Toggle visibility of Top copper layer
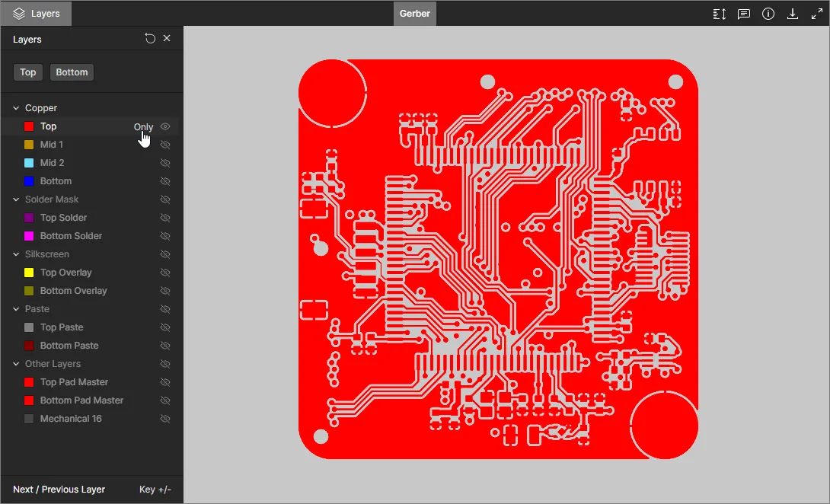830x504 pixels. [165, 126]
